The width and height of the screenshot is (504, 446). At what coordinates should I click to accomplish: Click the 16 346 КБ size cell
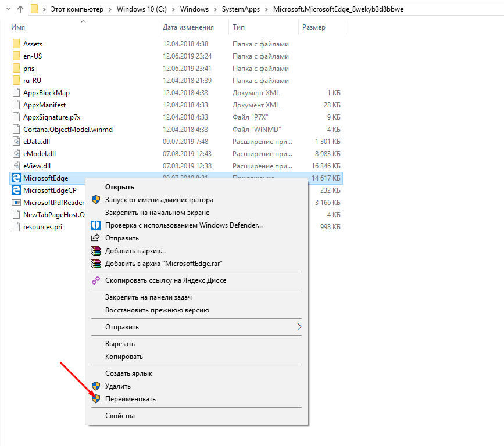coord(326,166)
